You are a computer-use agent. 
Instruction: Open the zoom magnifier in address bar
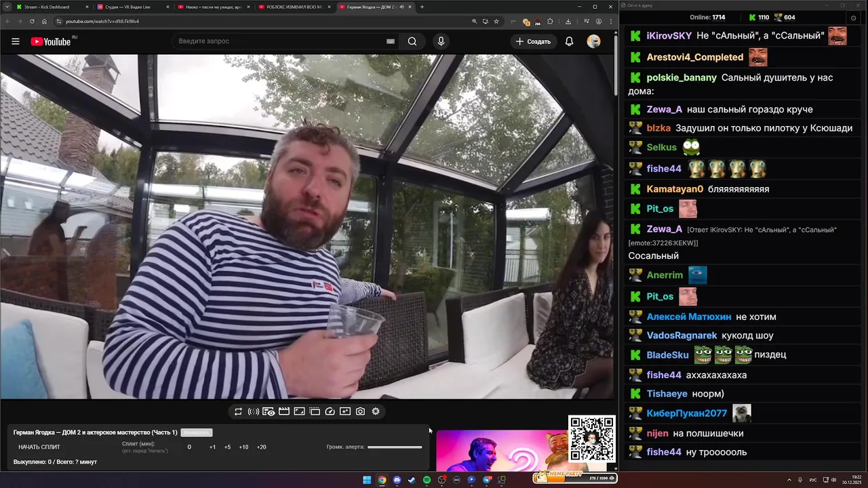point(474,21)
